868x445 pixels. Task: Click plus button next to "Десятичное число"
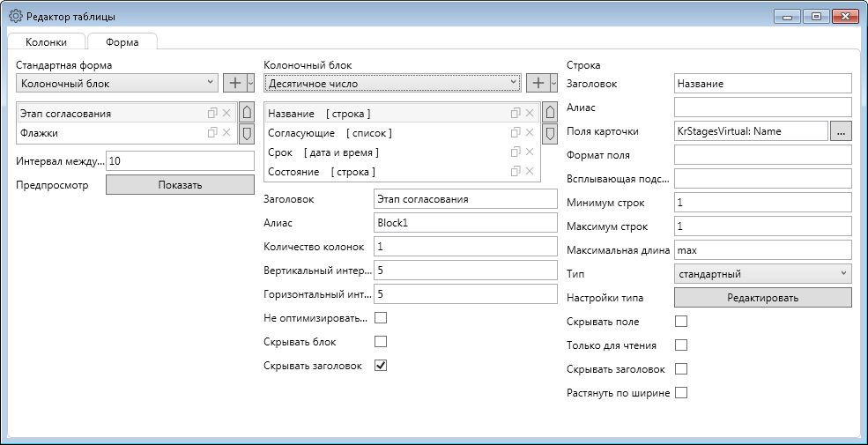tap(538, 83)
